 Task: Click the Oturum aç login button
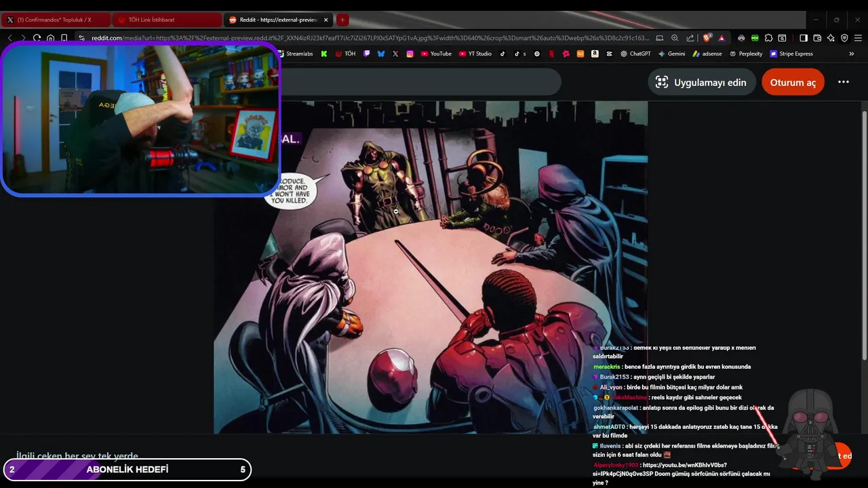click(793, 82)
